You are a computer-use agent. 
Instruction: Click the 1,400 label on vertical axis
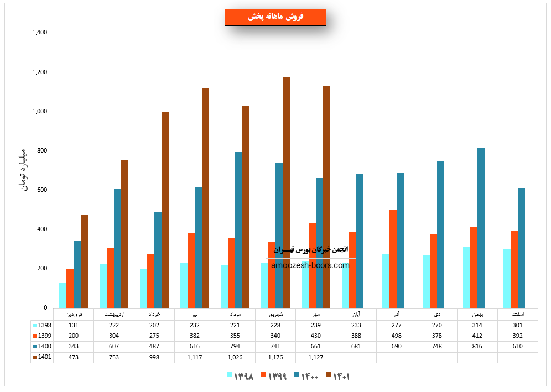pos(39,33)
